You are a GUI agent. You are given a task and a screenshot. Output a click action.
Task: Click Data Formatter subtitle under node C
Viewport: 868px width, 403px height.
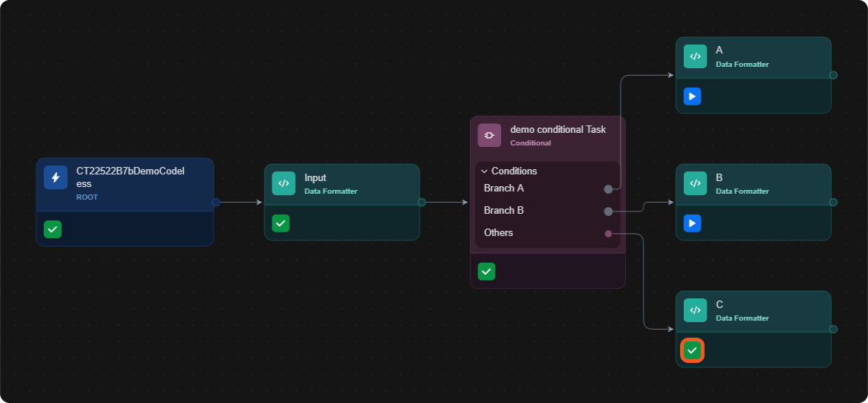(x=743, y=318)
